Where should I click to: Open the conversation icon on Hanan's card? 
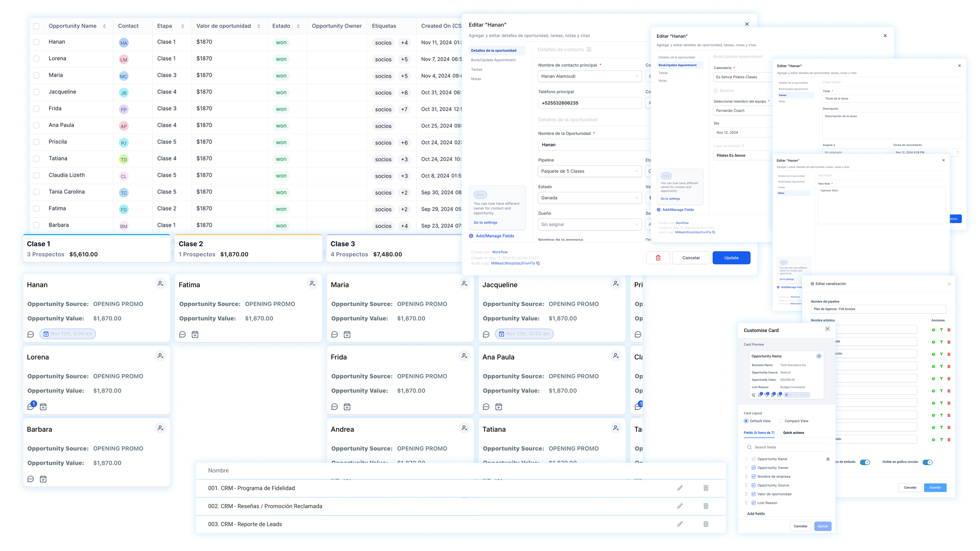(x=31, y=335)
